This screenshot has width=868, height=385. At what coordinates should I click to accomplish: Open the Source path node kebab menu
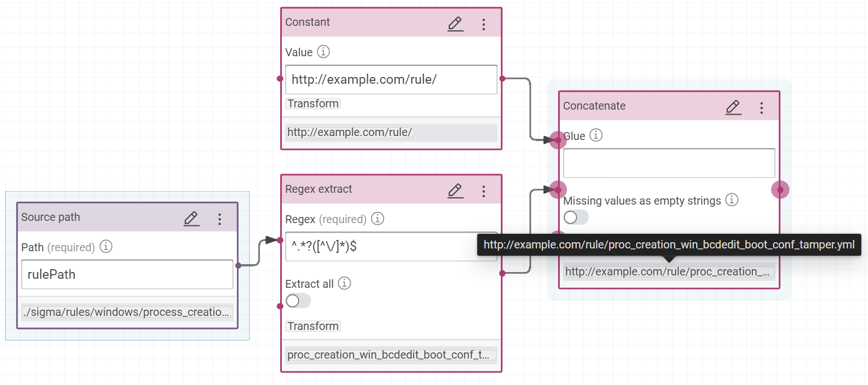click(220, 219)
